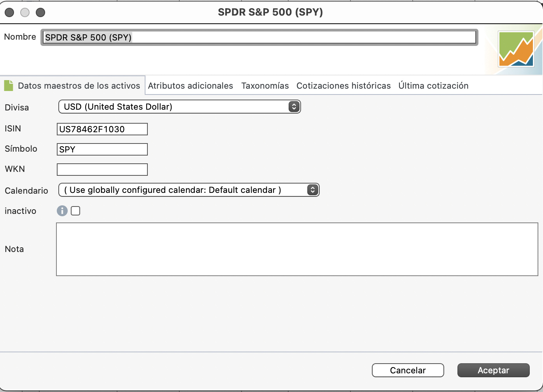Click the info icon beside inactivo

tap(62, 211)
